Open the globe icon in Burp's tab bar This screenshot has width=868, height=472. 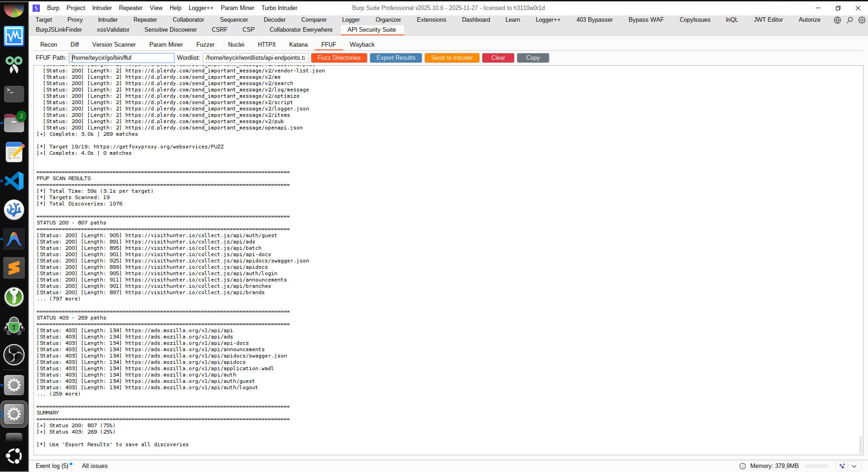(x=837, y=20)
